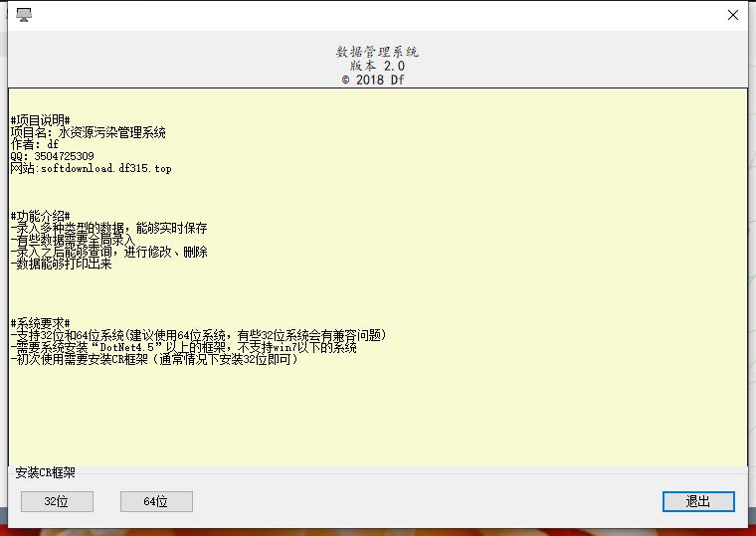Click the softdownload.df315.top website address
This screenshot has width=756, height=536.
pyautogui.click(x=105, y=168)
